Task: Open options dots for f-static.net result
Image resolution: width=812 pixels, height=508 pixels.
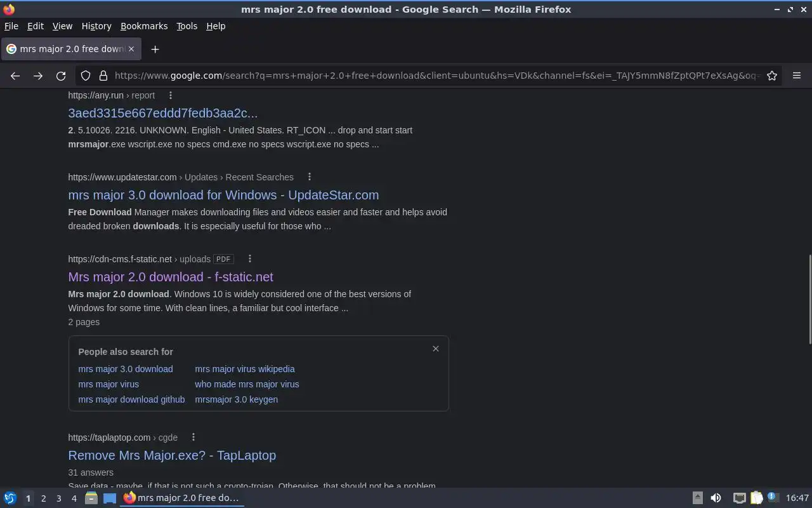Action: [x=249, y=258]
